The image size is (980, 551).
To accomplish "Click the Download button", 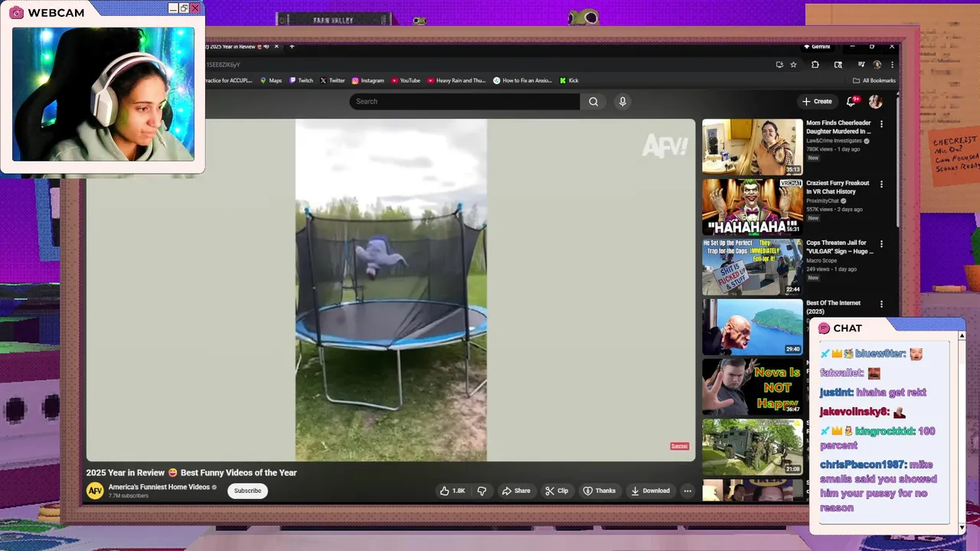I will pyautogui.click(x=651, y=491).
